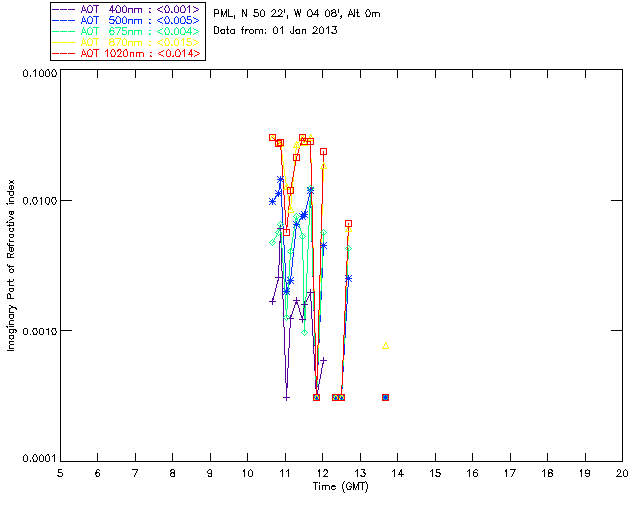Click the AOT 500nm legend entry

click(x=126, y=20)
